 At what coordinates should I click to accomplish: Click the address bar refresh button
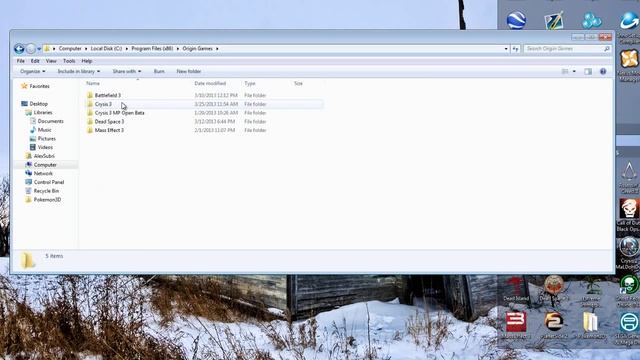pos(516,49)
